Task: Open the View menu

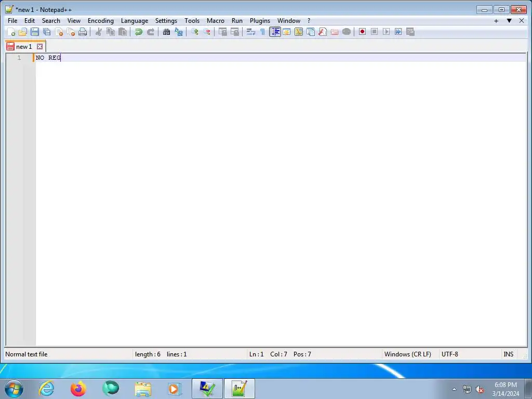Action: (x=74, y=21)
